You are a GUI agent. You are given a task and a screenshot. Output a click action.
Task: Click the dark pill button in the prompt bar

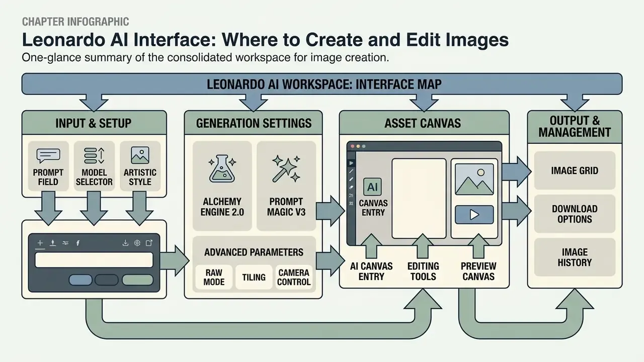106,280
